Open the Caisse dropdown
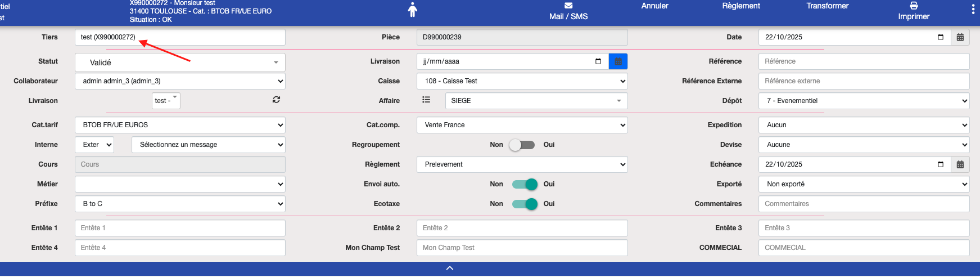 pos(522,81)
